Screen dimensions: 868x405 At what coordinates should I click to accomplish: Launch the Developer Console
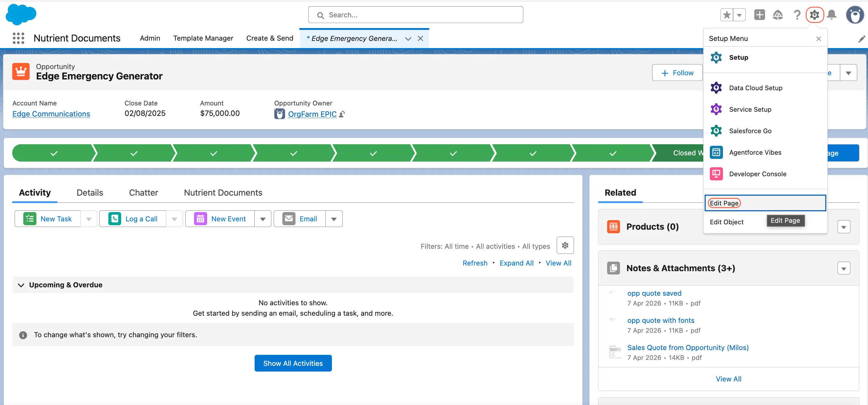pos(765,174)
